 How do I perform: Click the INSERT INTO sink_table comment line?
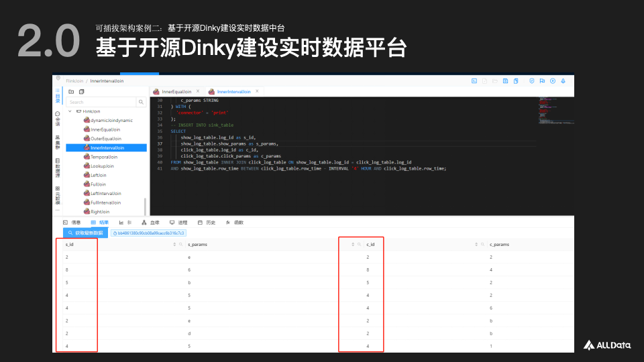(x=202, y=125)
